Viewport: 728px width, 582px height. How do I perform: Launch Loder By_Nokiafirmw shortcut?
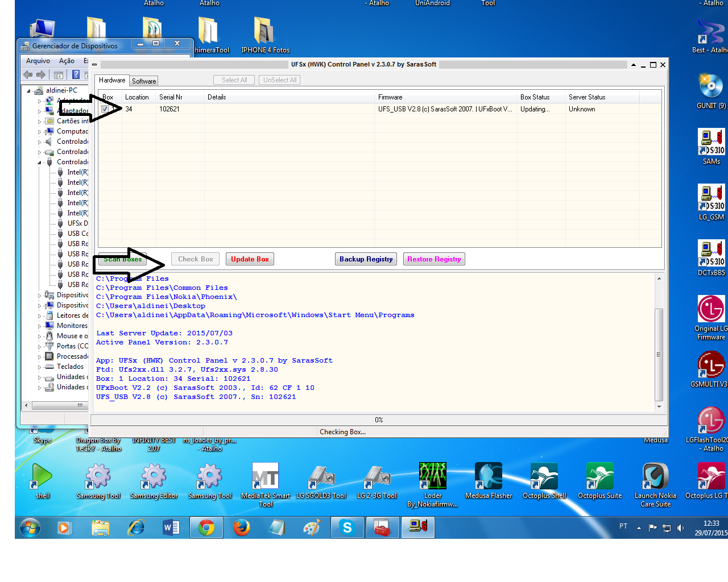point(433,484)
